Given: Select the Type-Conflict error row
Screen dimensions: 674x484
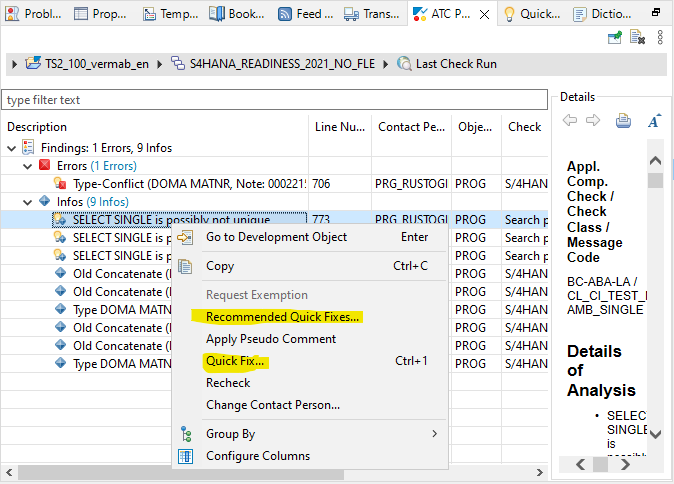Looking at the screenshot, I should (x=180, y=184).
